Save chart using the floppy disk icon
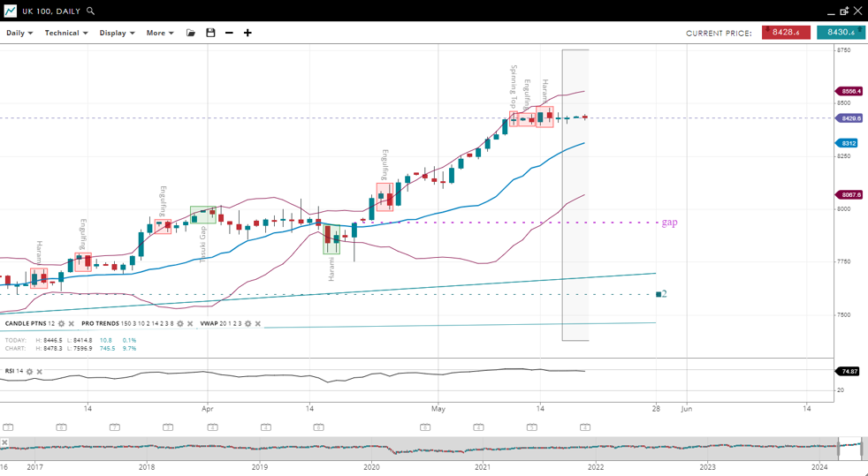The image size is (868, 476). point(210,33)
